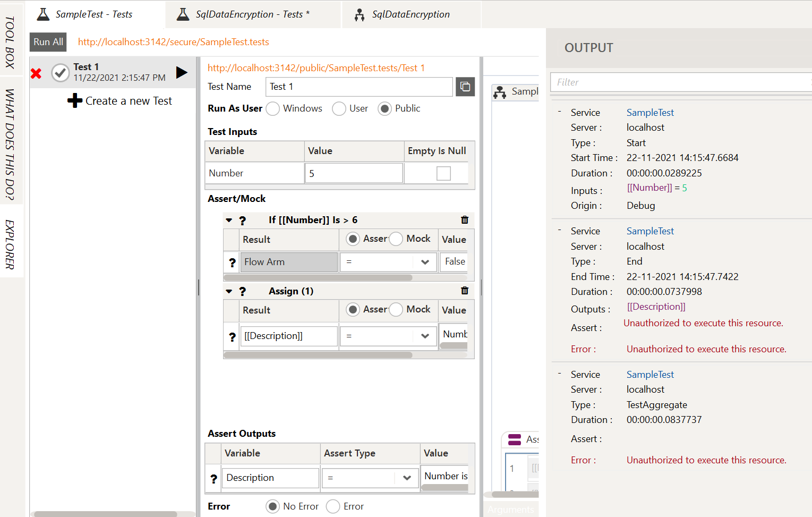Select the Error radio button
Screen dimensions: 812x517
point(333,506)
